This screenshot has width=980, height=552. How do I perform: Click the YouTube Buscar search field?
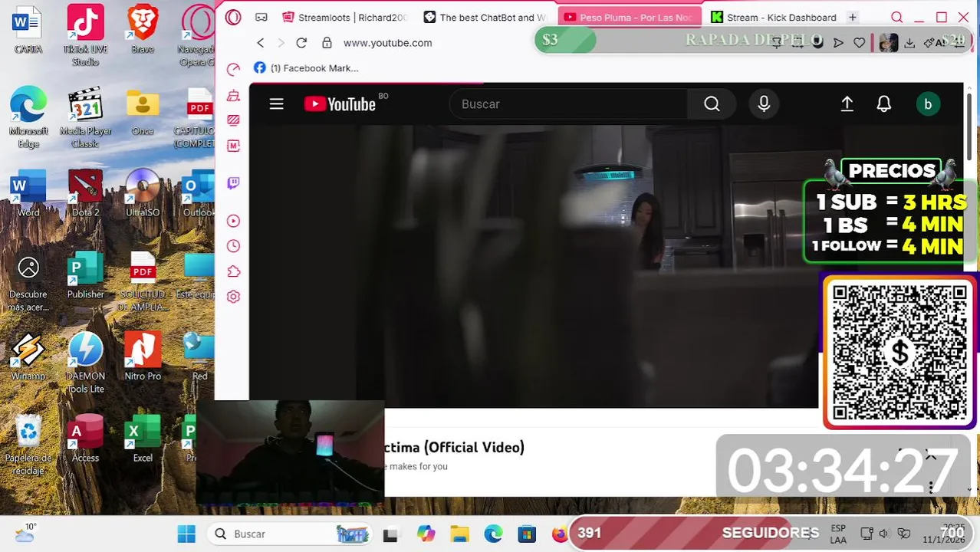tap(569, 104)
